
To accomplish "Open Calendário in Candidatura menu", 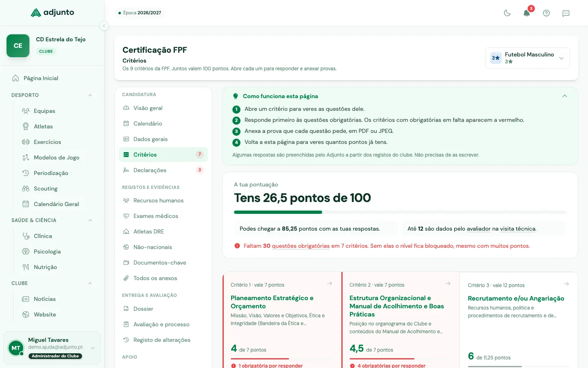I will point(163,123).
